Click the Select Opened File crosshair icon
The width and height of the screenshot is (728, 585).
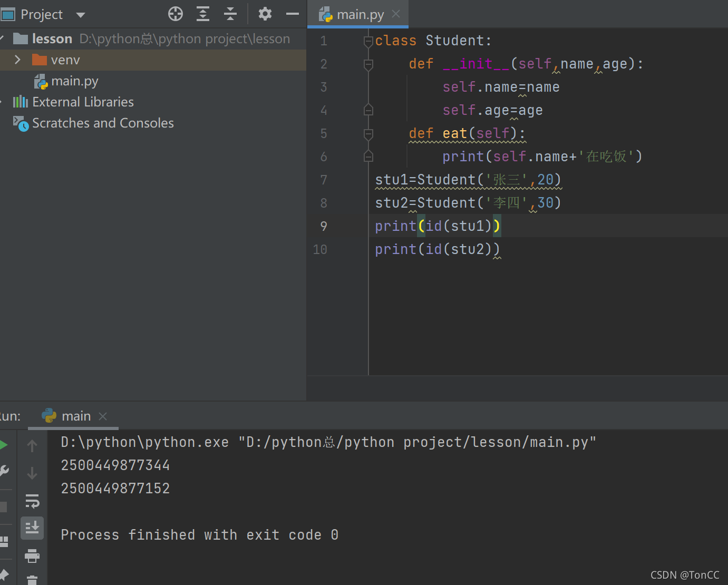(176, 14)
